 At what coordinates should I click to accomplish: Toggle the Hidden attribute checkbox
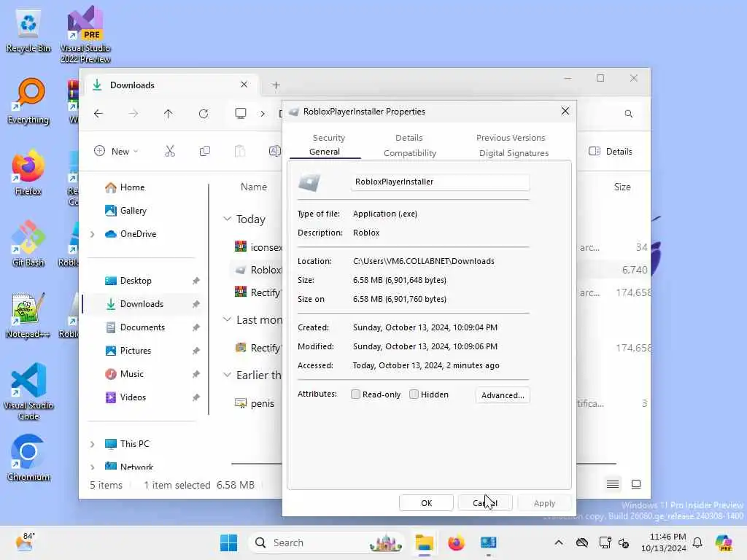tap(414, 394)
